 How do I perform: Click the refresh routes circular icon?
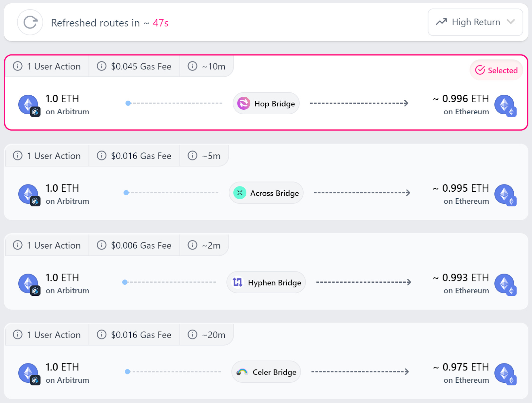pyautogui.click(x=30, y=23)
